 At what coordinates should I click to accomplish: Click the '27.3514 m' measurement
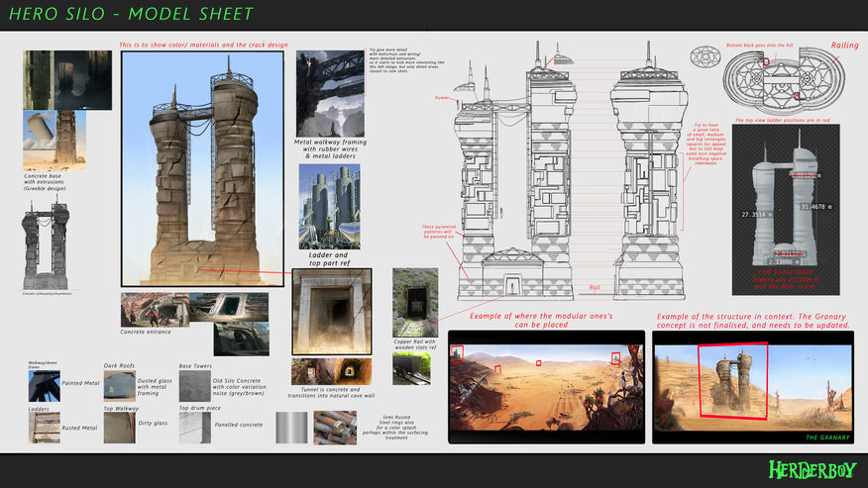pyautogui.click(x=757, y=214)
